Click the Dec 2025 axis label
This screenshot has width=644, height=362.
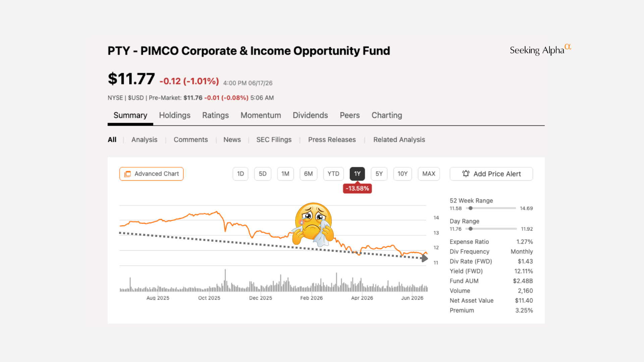pyautogui.click(x=260, y=298)
